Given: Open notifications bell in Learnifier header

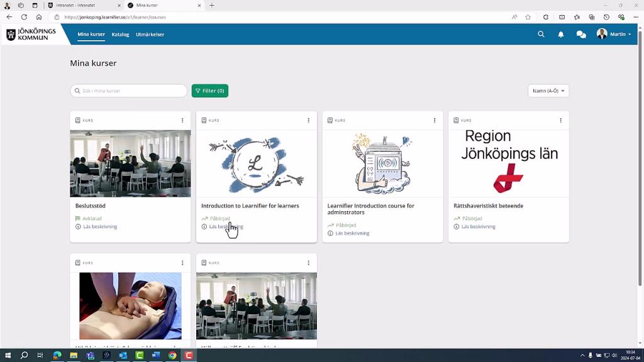Looking at the screenshot, I should point(560,35).
